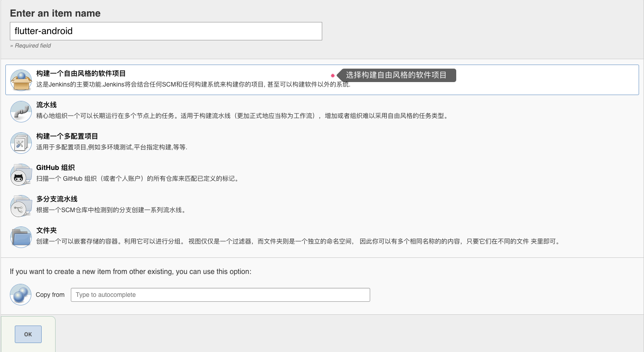The image size is (644, 352).
Task: Click the Copy from blue spheres icon
Action: click(21, 295)
